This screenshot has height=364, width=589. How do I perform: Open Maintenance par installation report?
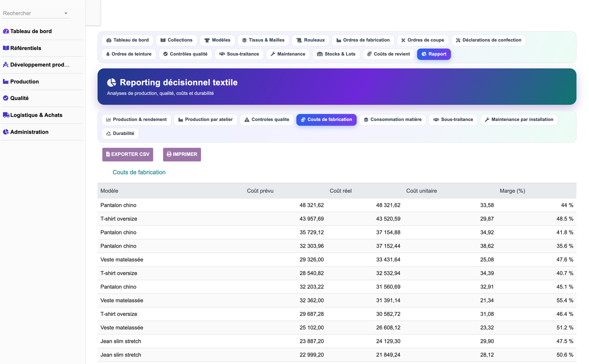pyautogui.click(x=519, y=120)
